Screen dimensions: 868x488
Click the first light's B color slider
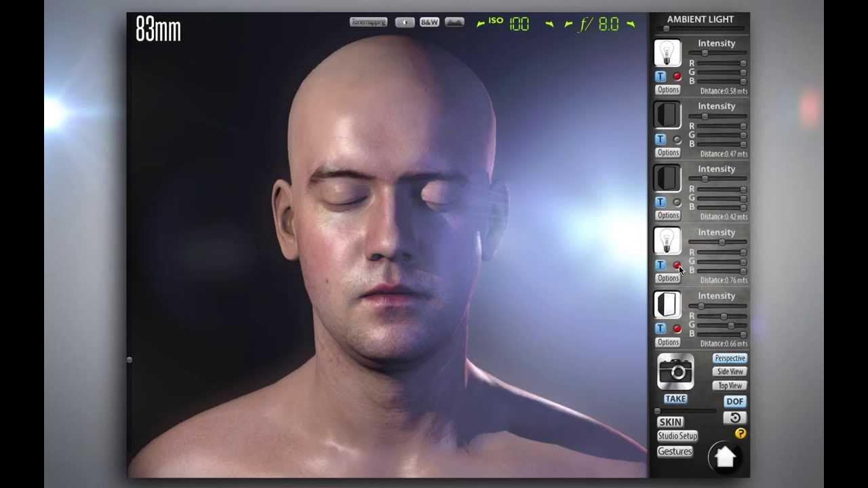point(722,81)
